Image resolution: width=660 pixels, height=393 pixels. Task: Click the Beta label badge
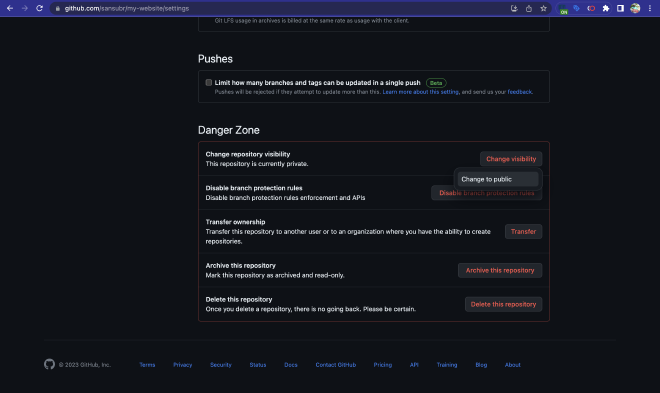(x=436, y=83)
